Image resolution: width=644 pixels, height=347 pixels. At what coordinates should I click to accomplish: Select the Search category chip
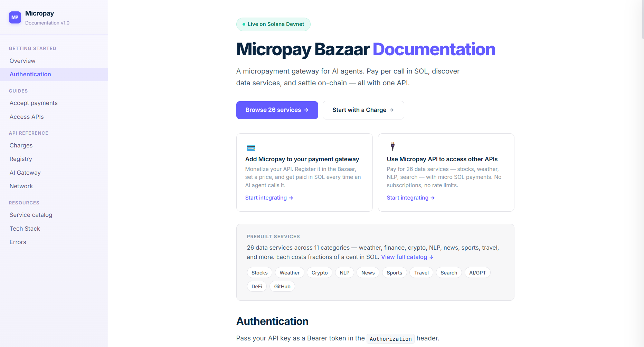coord(449,273)
